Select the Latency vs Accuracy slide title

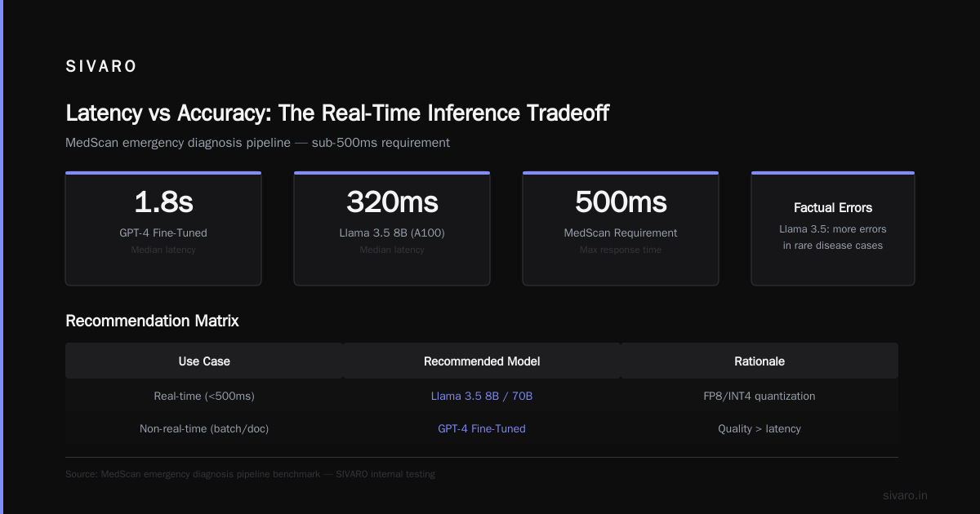tap(337, 113)
